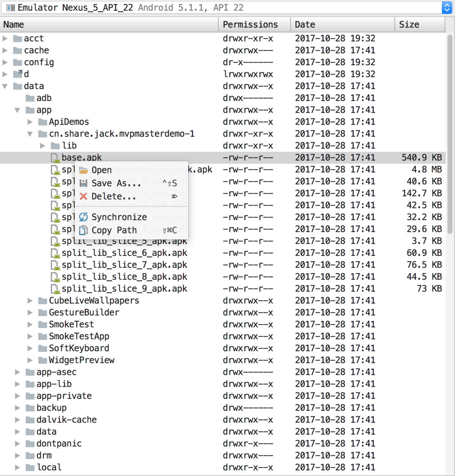
Task: Select the nested data folder under data
Action: (x=47, y=432)
